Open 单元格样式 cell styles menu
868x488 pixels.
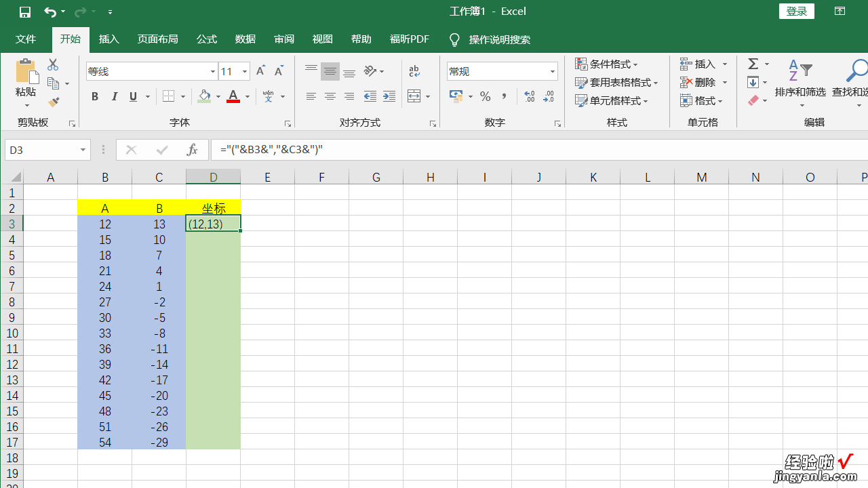612,100
